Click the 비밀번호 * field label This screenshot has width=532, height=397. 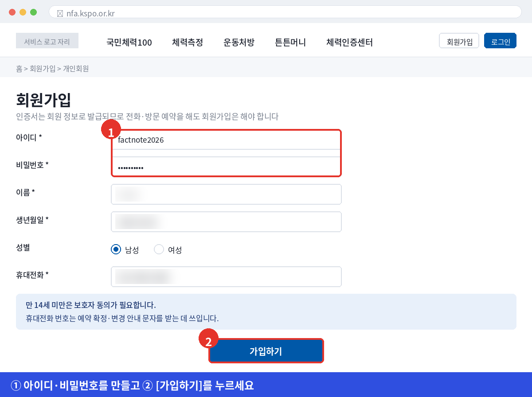click(32, 165)
